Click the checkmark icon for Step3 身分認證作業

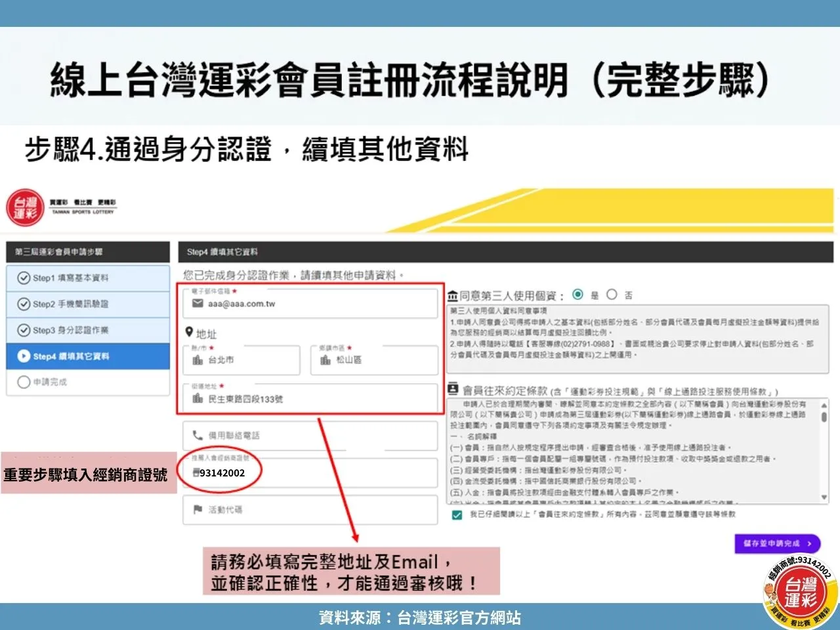coord(24,330)
